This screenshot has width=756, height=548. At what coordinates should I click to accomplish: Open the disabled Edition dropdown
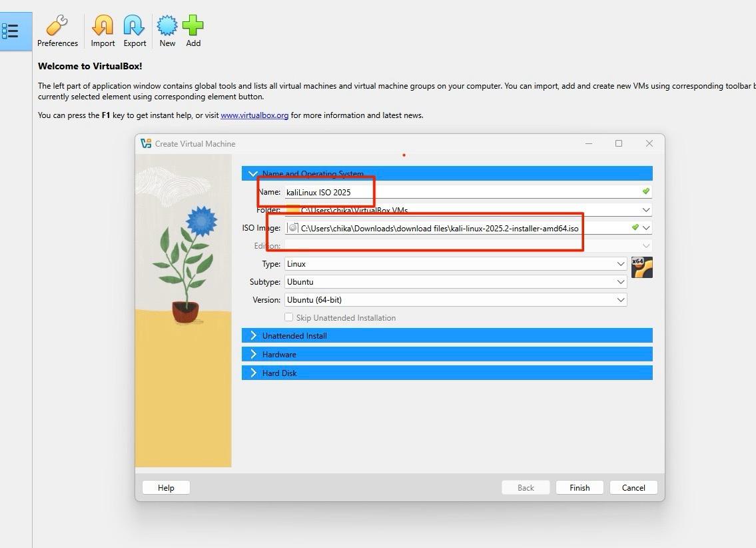pyautogui.click(x=468, y=245)
